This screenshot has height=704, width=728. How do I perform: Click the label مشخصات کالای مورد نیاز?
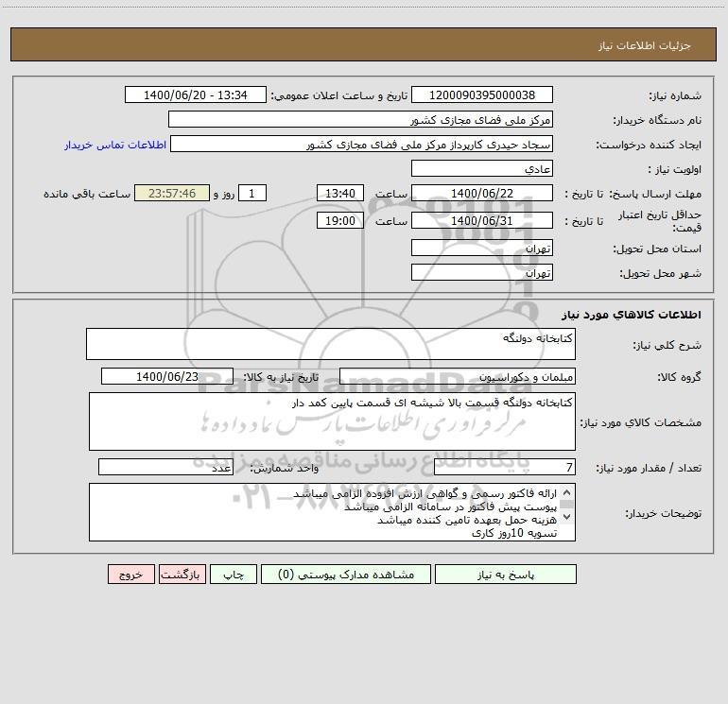pos(641,422)
